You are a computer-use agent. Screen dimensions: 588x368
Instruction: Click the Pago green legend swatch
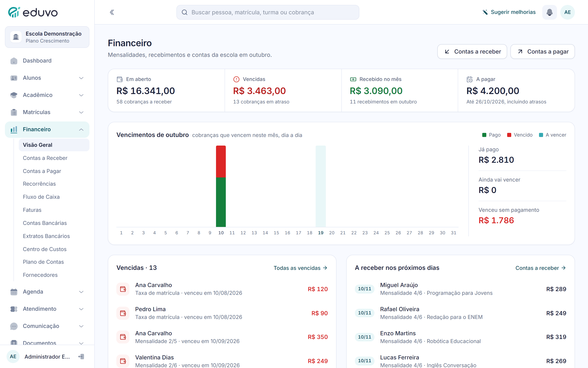click(484, 135)
